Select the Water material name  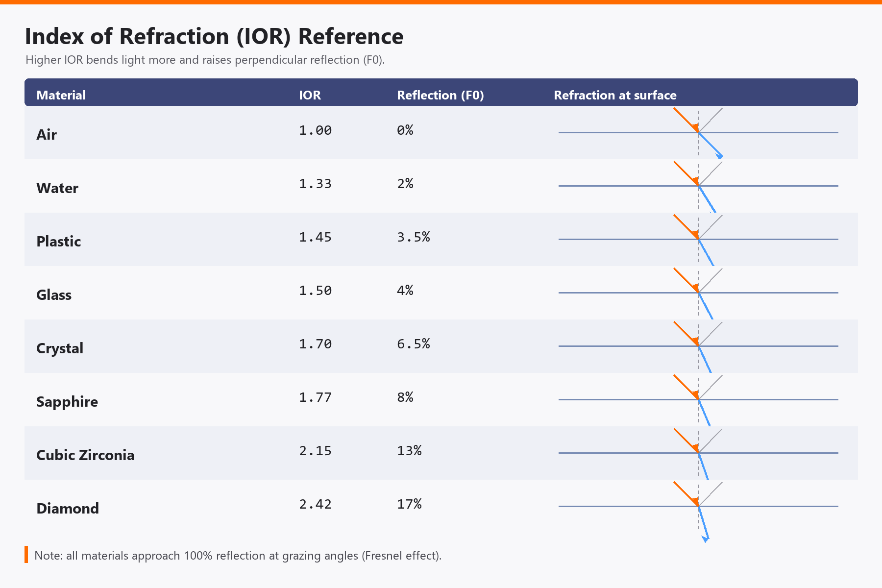pos(57,188)
